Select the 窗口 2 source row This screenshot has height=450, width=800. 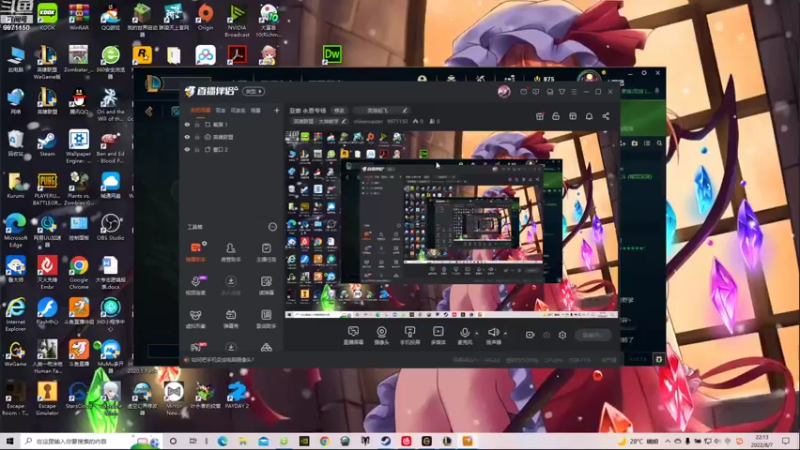tap(232, 149)
